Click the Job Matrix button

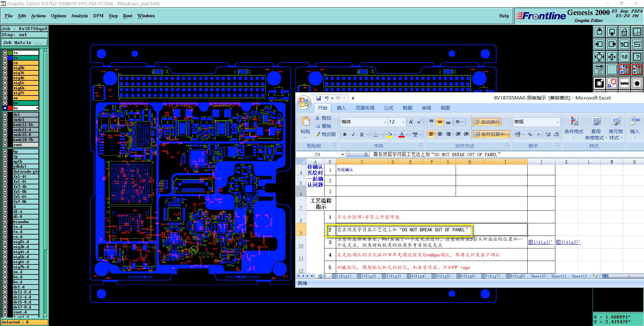pyautogui.click(x=25, y=43)
